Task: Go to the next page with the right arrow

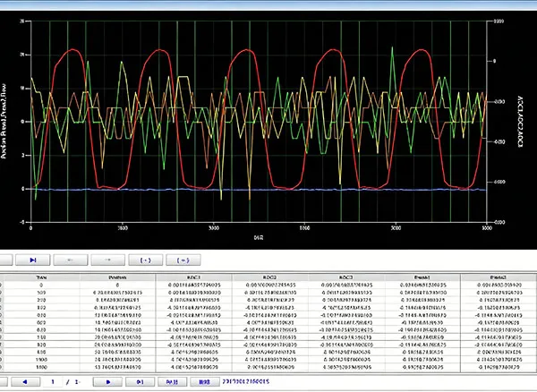Action: [x=107, y=382]
